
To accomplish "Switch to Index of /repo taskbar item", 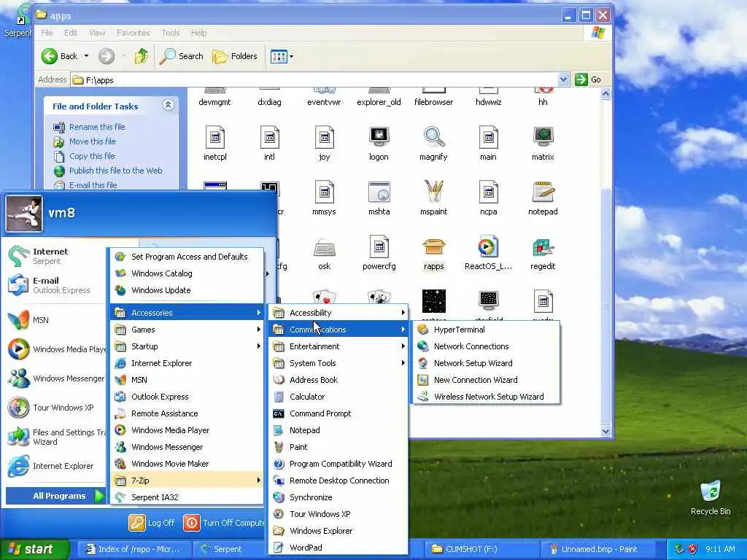I will 133,549.
